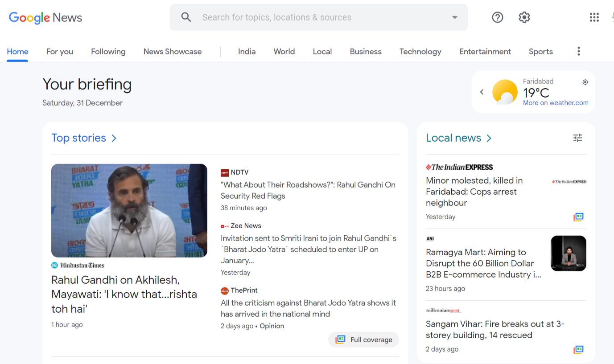Open the help question mark icon

pyautogui.click(x=497, y=17)
